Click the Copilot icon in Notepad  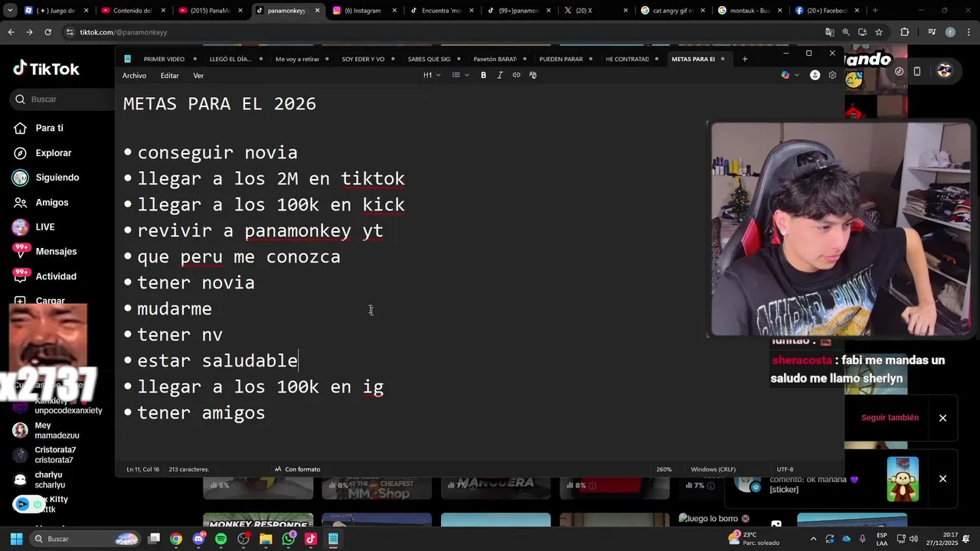(x=785, y=75)
